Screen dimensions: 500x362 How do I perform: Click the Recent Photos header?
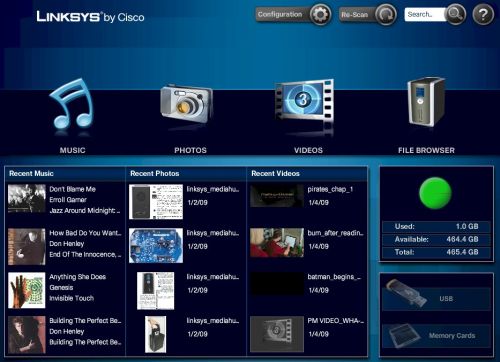(x=155, y=173)
